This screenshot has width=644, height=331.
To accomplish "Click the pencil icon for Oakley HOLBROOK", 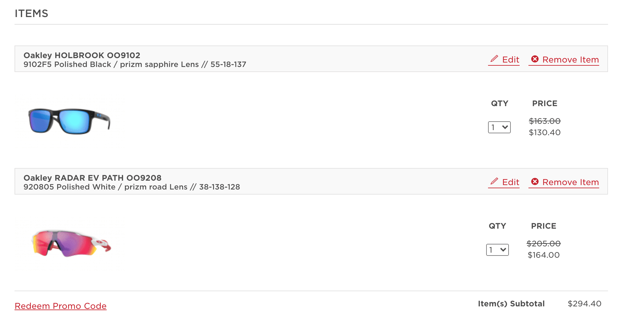I will coord(494,59).
